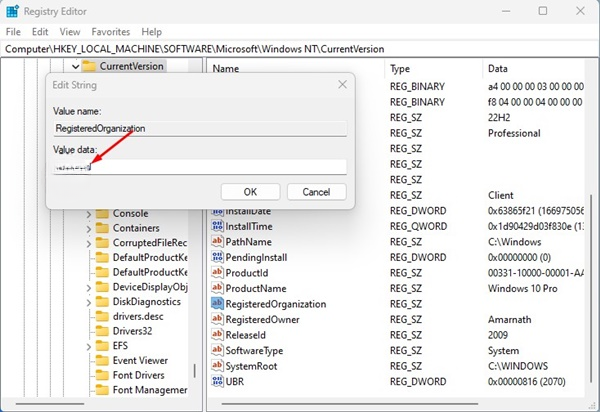Cancel the Edit String dialog
This screenshot has width=600, height=412.
click(x=316, y=192)
